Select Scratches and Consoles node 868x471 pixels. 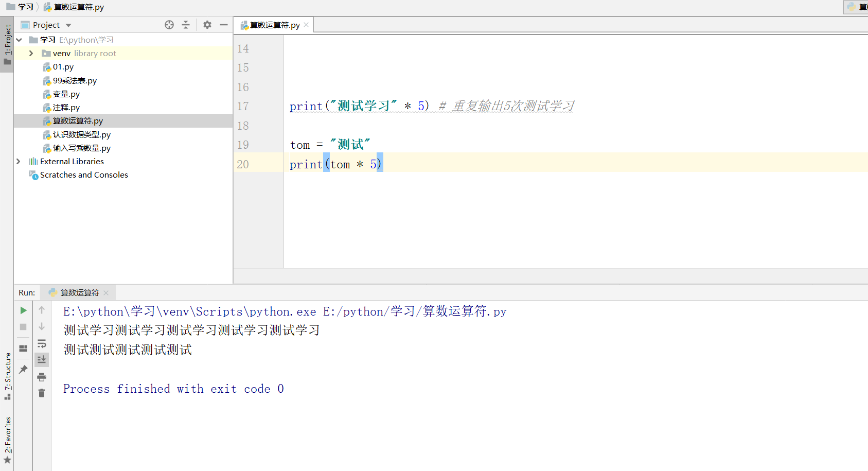click(x=84, y=175)
